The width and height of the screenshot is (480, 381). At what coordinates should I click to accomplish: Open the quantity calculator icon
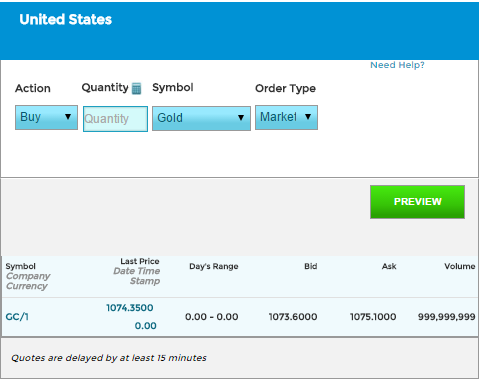136,88
